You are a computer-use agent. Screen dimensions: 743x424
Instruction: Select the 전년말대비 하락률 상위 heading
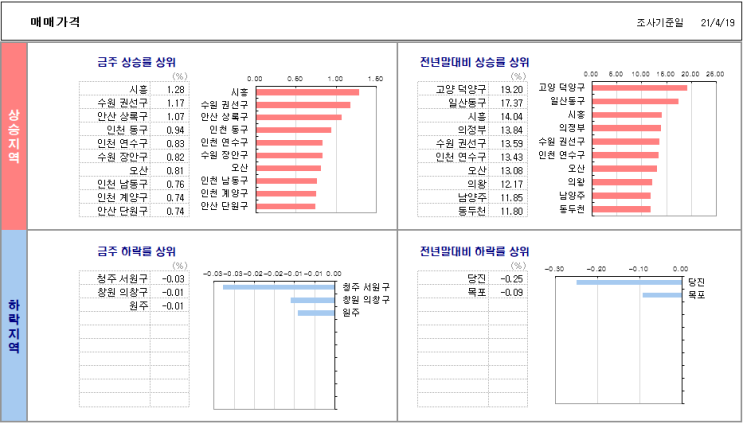(475, 251)
